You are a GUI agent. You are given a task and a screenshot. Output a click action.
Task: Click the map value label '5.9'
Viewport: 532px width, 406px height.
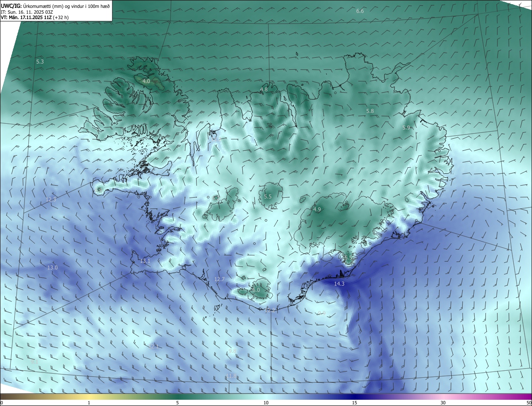point(406,128)
